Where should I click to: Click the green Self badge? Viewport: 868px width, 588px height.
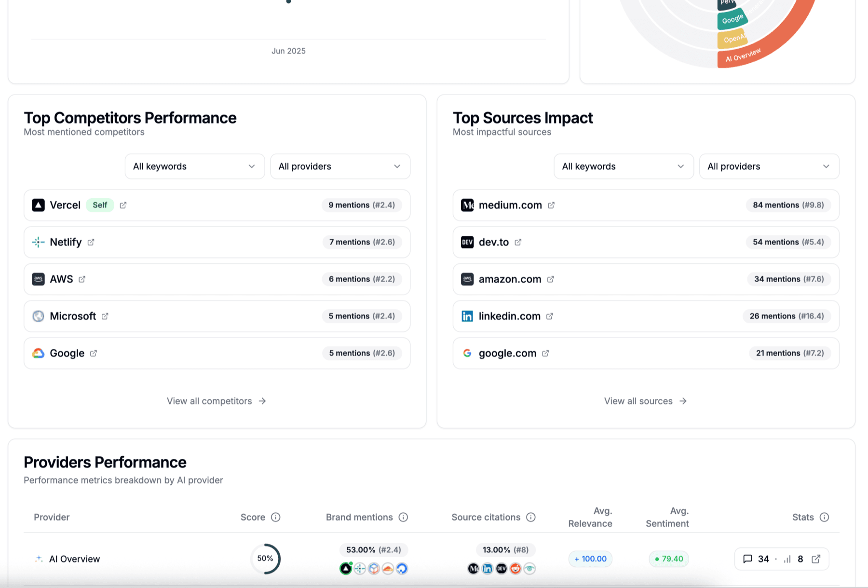click(x=100, y=205)
